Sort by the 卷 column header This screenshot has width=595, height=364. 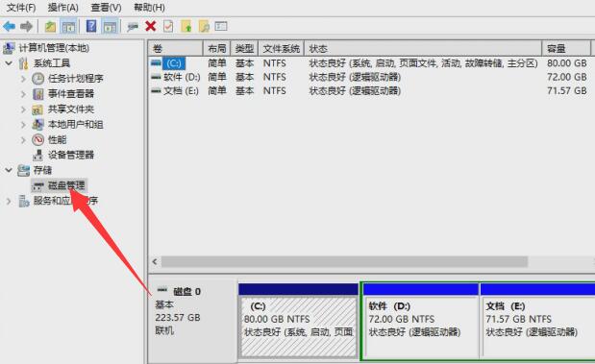(175, 49)
